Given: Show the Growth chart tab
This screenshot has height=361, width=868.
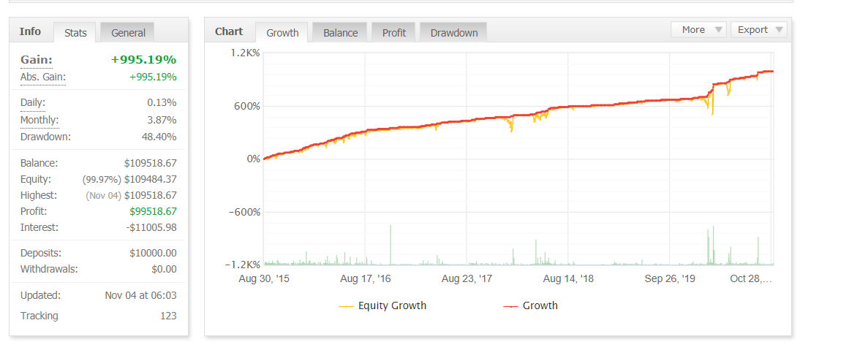Looking at the screenshot, I should click(x=282, y=33).
